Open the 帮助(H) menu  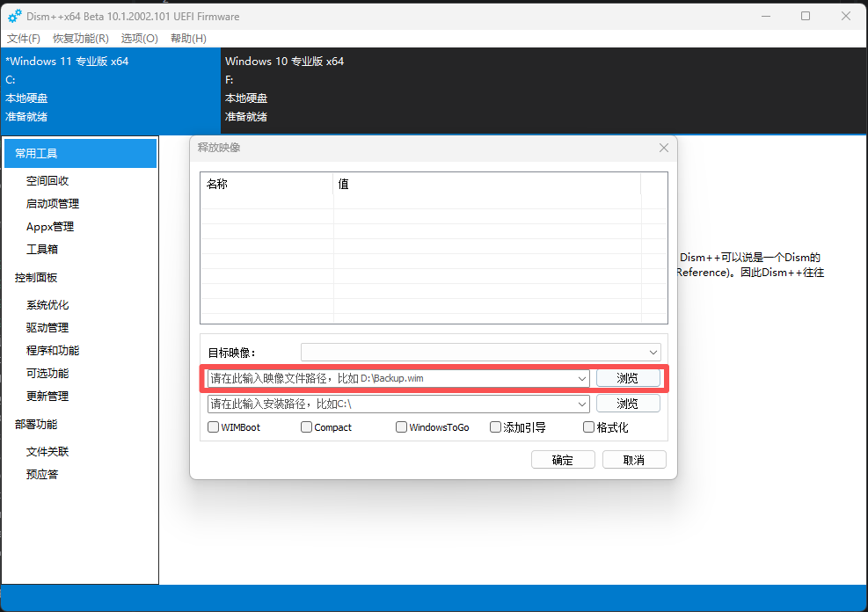[188, 38]
